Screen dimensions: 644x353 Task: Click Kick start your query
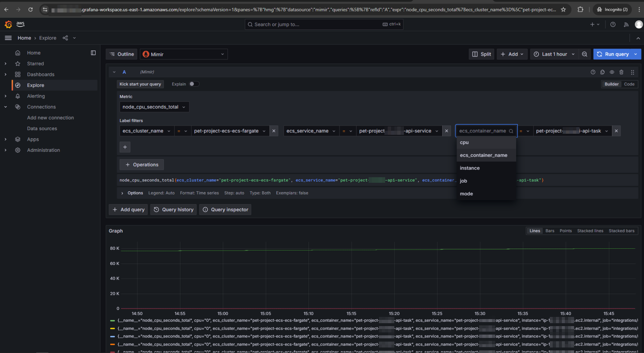click(140, 84)
